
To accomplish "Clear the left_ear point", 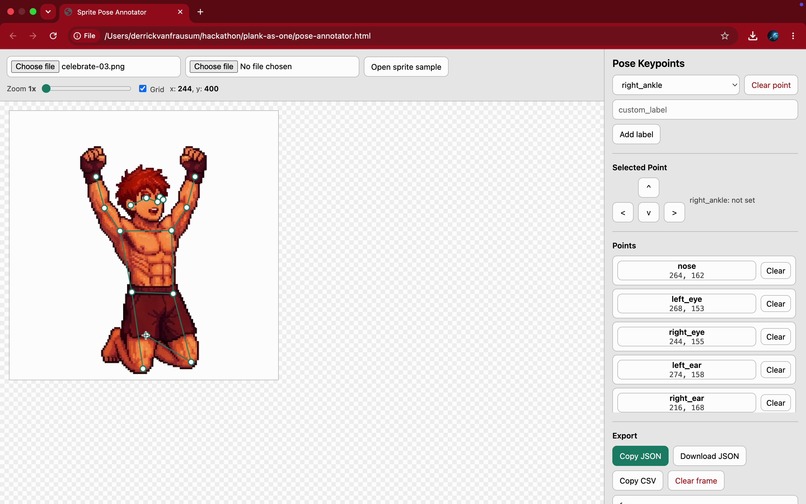I will (x=775, y=369).
